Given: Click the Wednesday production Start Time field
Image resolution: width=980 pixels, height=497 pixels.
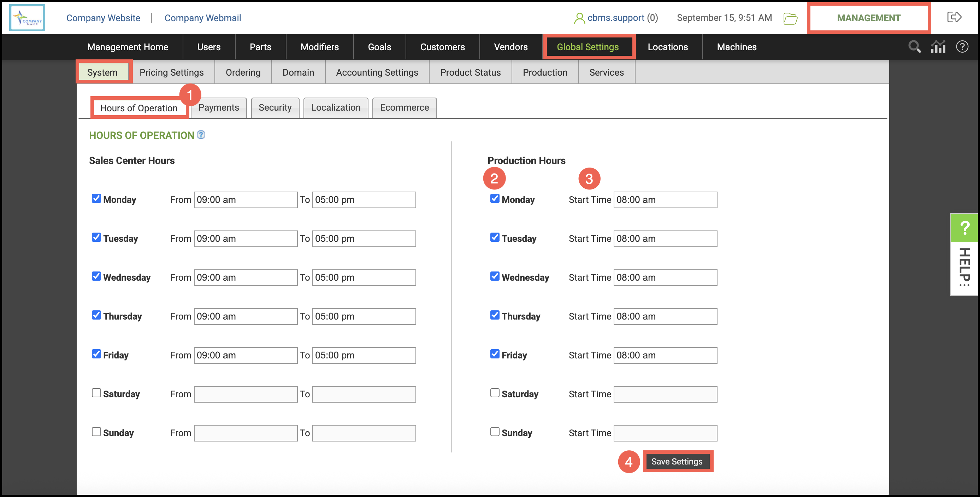Looking at the screenshot, I should point(665,277).
